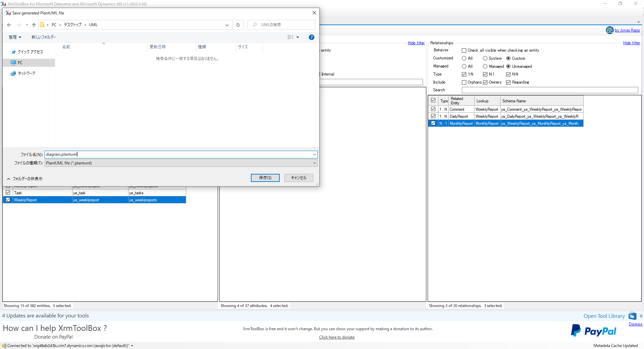Collapse the folder view (フォルダーの非表示)
The image size is (644, 349).
pos(25,179)
